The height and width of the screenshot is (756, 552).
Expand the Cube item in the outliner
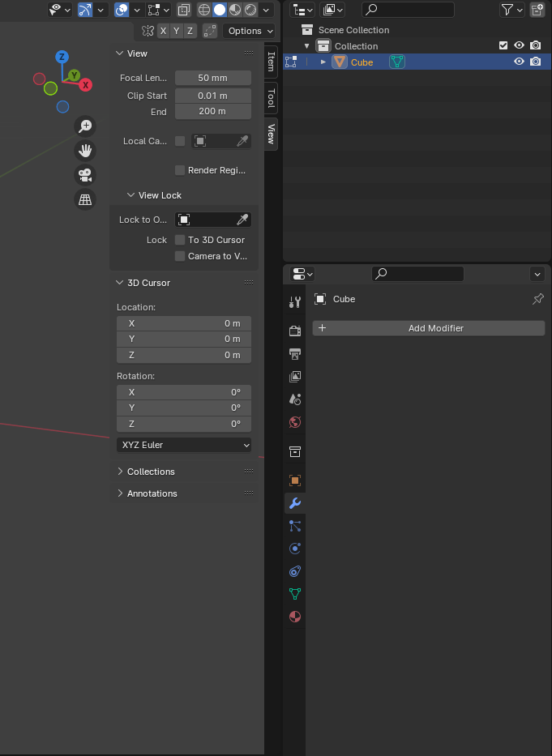tap(323, 62)
